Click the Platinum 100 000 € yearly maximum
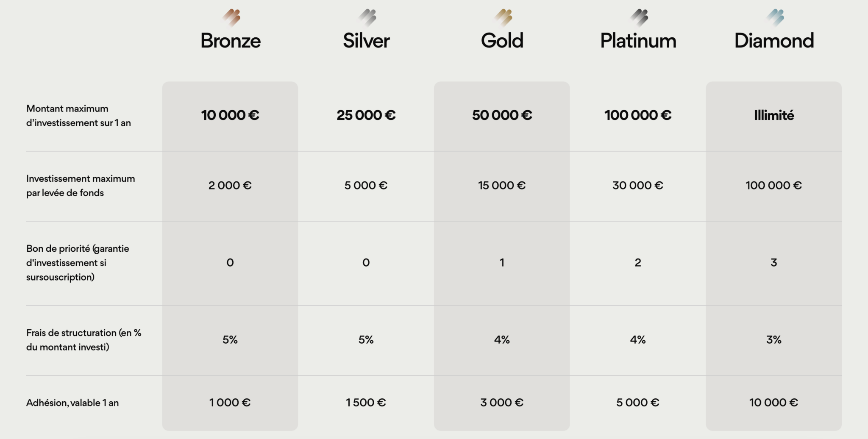The image size is (868, 439). (638, 115)
